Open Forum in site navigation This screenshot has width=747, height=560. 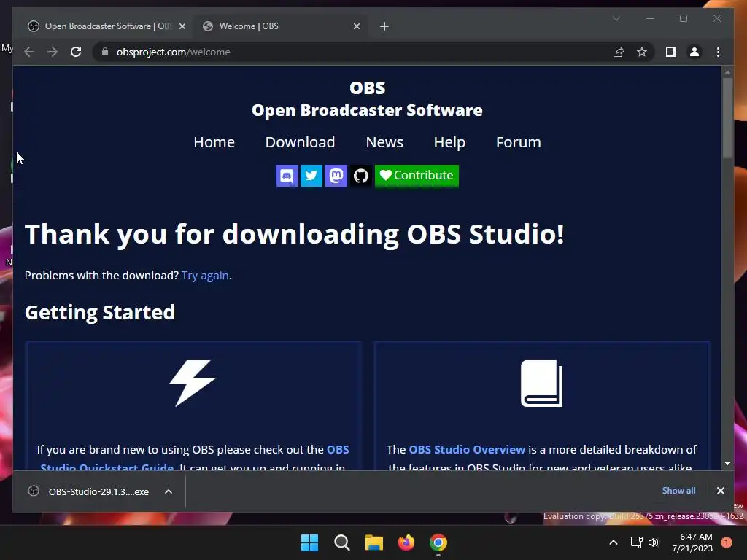tap(519, 142)
